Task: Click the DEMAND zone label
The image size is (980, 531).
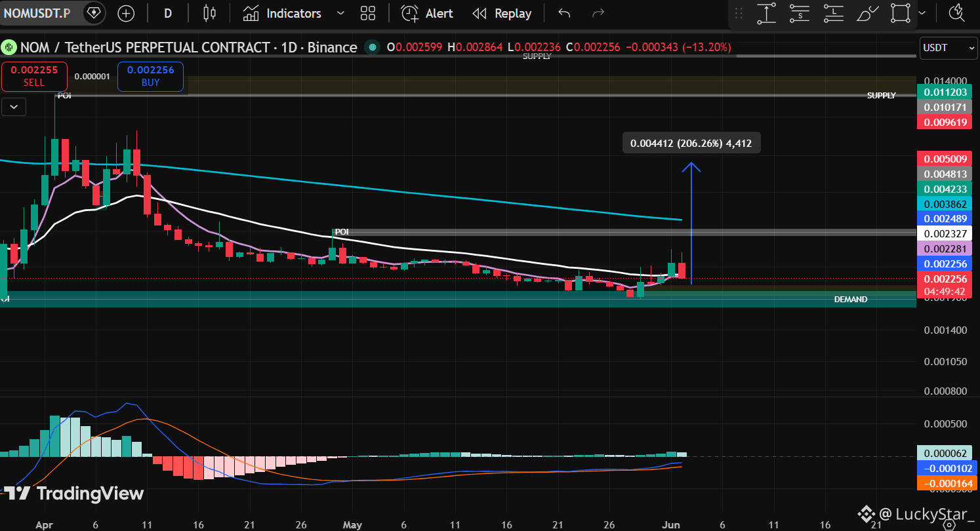Action: (x=850, y=300)
